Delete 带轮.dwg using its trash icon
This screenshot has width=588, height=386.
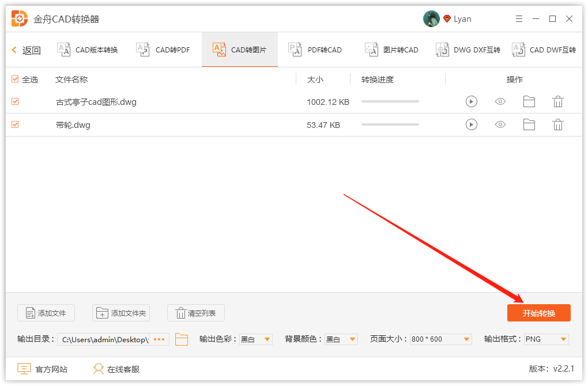pyautogui.click(x=558, y=124)
